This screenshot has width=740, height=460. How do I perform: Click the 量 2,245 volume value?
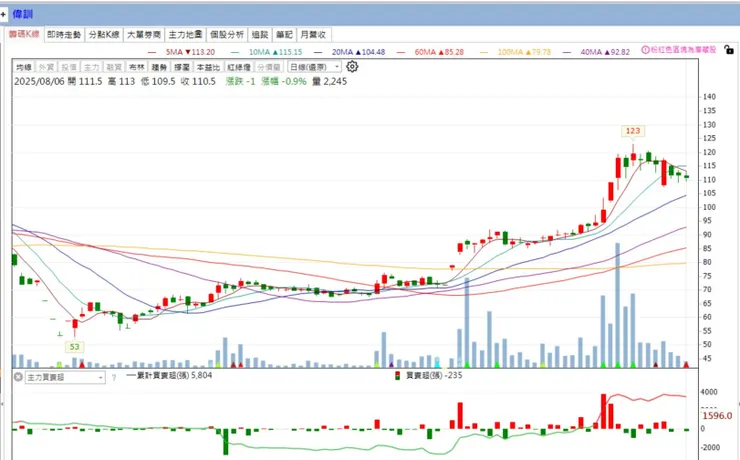330,81
